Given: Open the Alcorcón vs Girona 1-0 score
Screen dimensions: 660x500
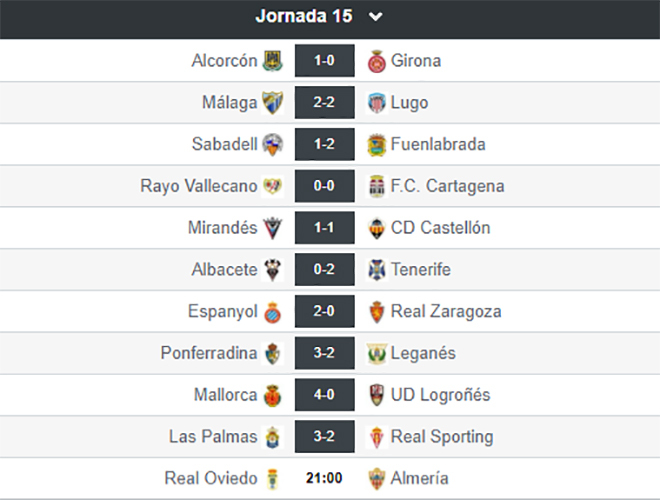Looking at the screenshot, I should [x=324, y=61].
